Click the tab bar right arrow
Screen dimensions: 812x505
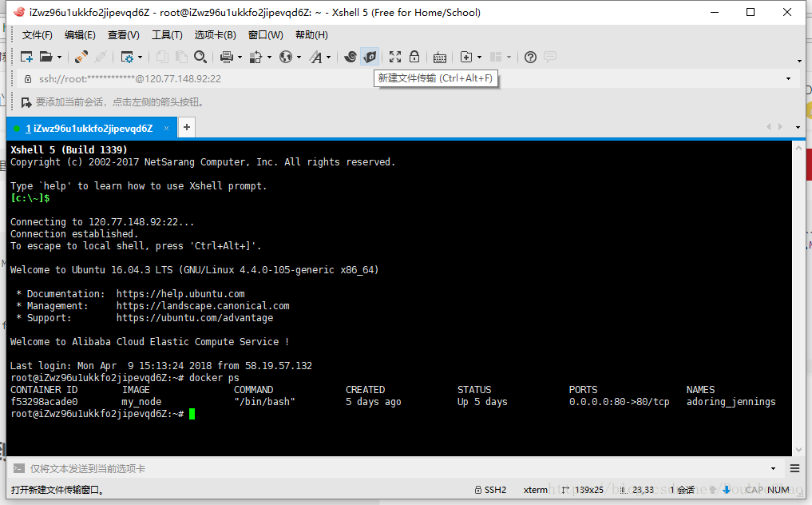coord(780,127)
